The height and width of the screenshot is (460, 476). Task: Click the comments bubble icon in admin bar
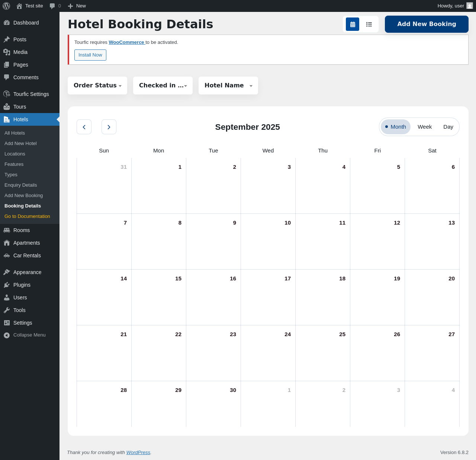point(52,6)
